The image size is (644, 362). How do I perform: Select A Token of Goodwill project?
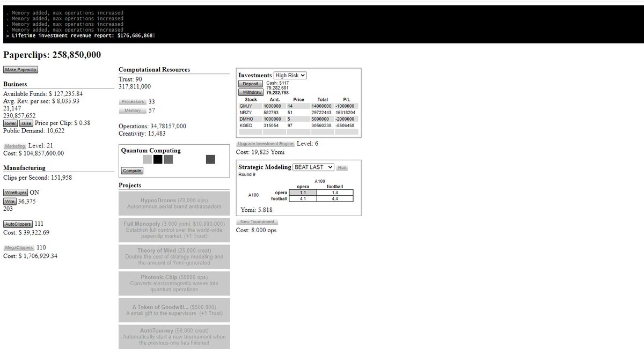click(x=174, y=310)
